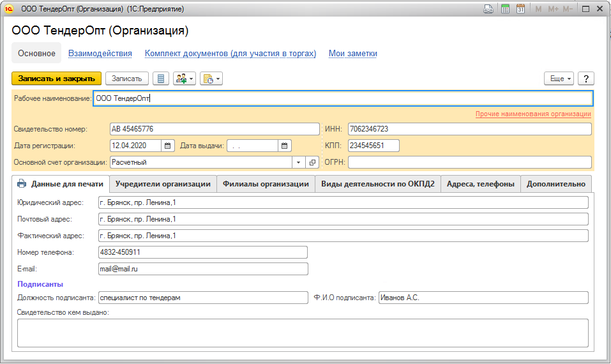Click the empty ОГРН field
Screen dimensions: 611x364
coord(469,162)
